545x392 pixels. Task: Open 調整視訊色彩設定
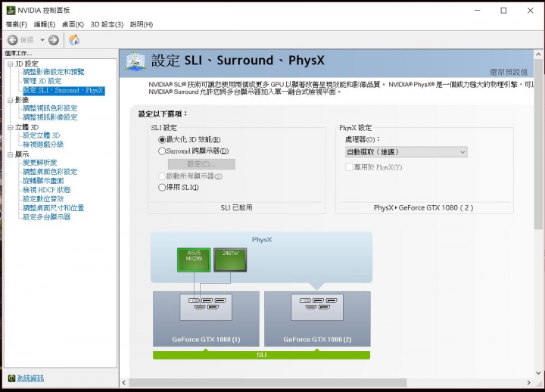tap(50, 108)
